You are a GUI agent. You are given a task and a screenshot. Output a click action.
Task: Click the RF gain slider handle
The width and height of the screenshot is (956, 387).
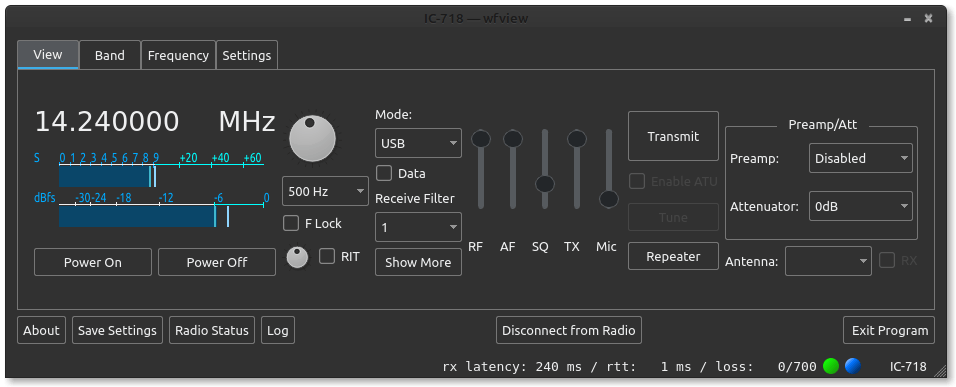tap(481, 139)
